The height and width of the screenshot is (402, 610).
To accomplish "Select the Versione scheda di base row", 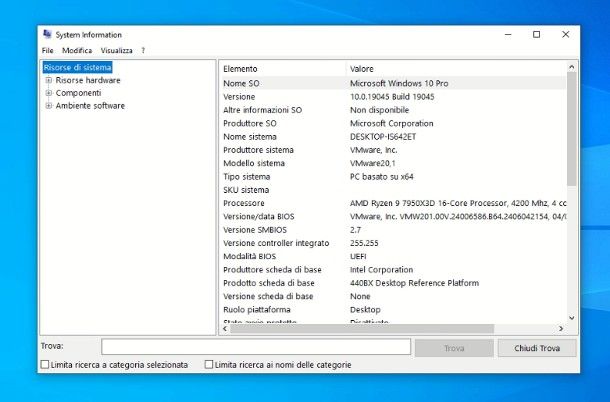I will (x=393, y=296).
